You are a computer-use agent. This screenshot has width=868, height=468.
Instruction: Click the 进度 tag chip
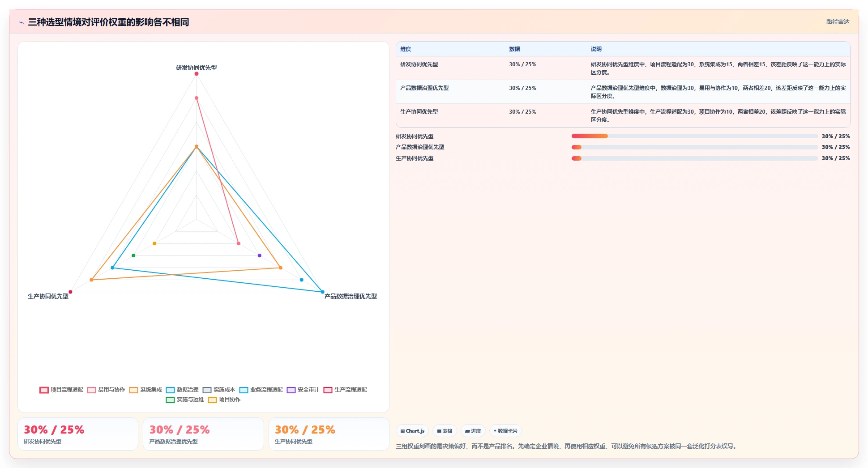pyautogui.click(x=473, y=431)
